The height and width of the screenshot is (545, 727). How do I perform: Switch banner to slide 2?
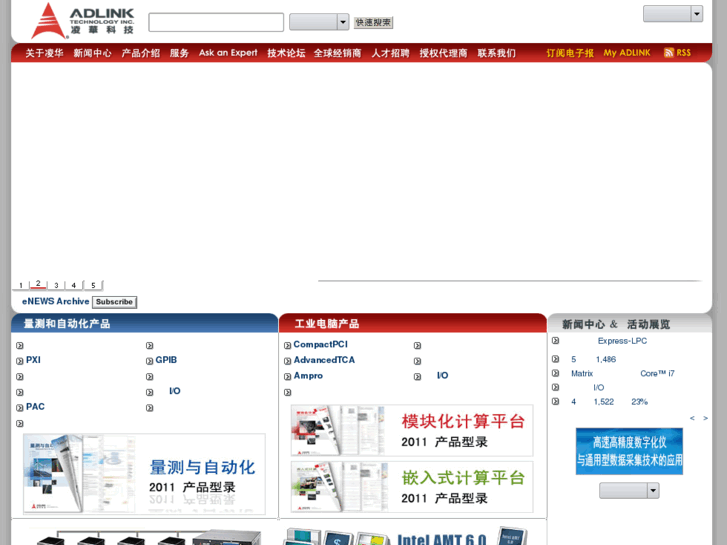point(38,284)
